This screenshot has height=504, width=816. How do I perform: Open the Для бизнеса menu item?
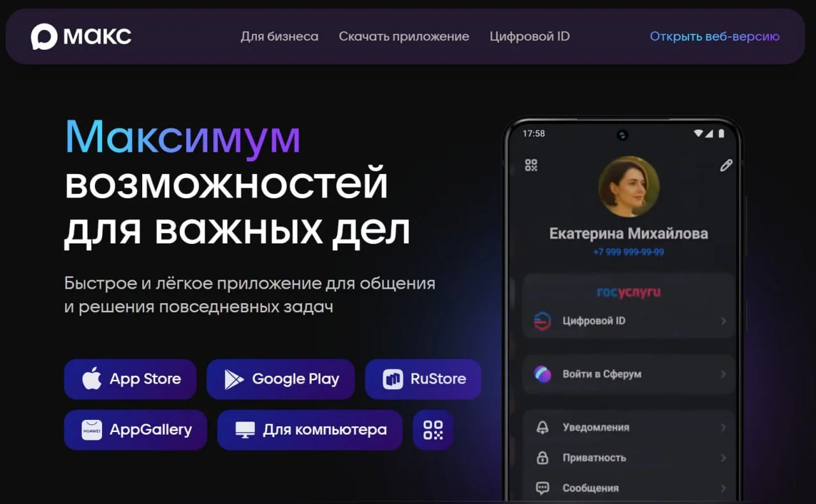point(279,36)
